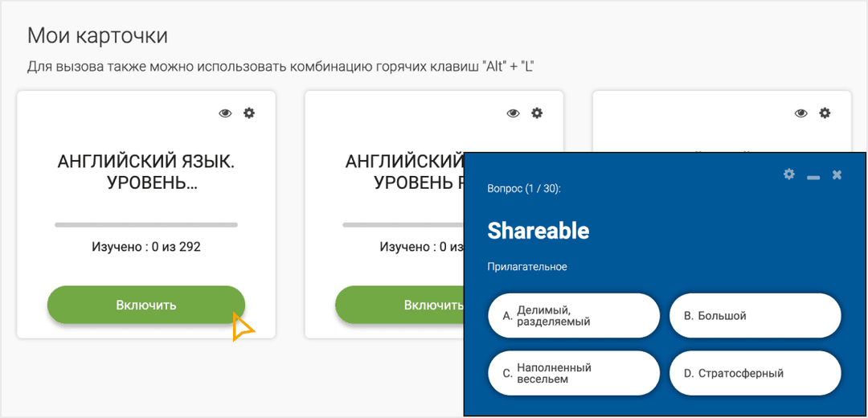Viewport: 868px width, 418px height.
Task: Click the Shareable question word
Action: point(538,232)
